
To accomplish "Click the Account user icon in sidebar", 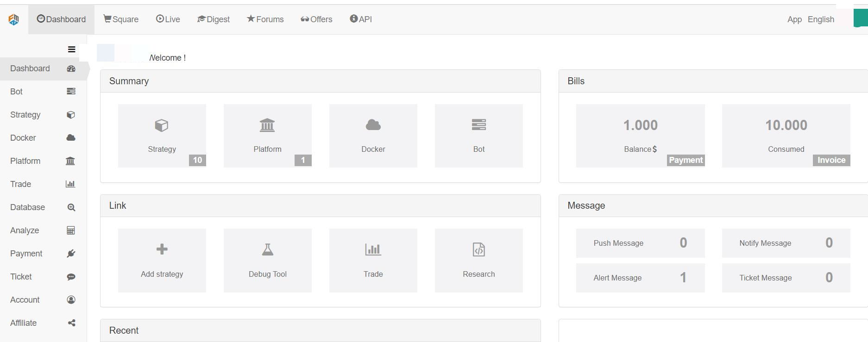I will tap(71, 300).
